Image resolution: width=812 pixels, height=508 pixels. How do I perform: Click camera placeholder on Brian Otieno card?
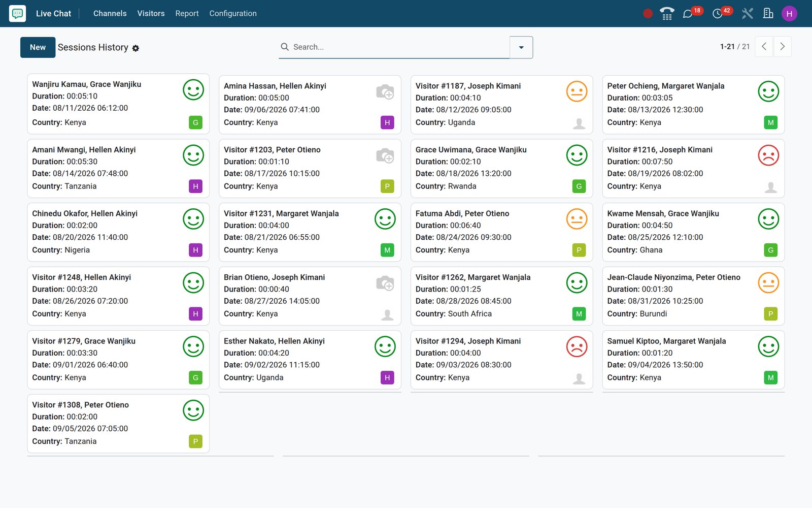pyautogui.click(x=385, y=283)
